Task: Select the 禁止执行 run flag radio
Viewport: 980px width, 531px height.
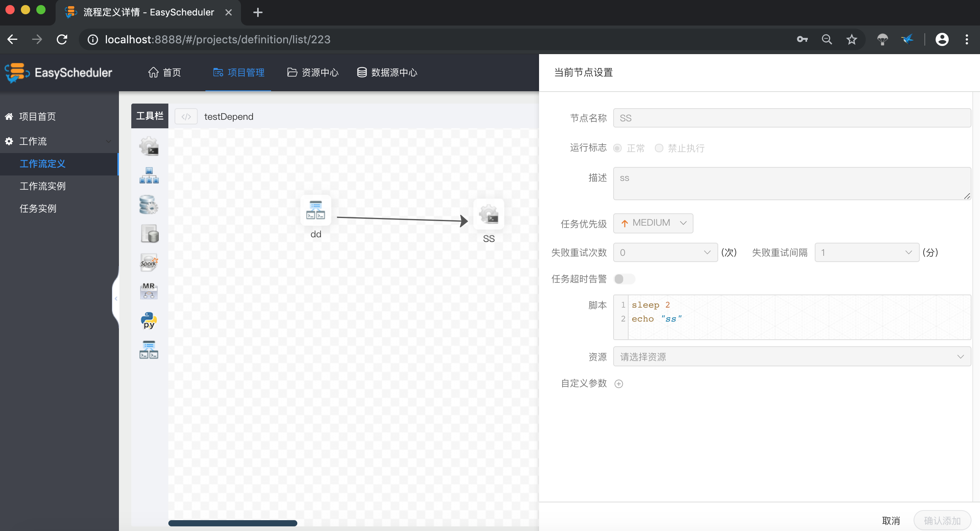Action: 659,148
